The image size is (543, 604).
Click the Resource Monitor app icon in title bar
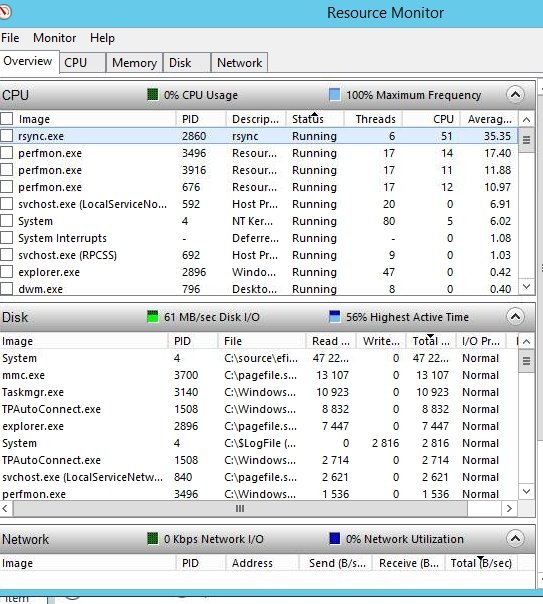pyautogui.click(x=4, y=12)
